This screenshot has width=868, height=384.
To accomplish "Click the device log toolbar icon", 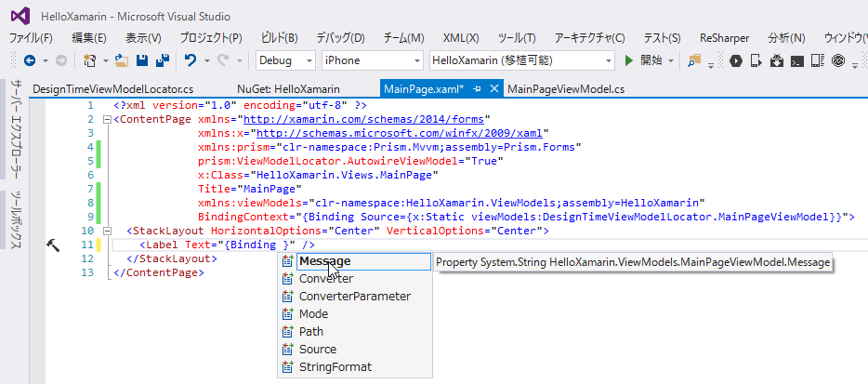I will click(x=817, y=60).
